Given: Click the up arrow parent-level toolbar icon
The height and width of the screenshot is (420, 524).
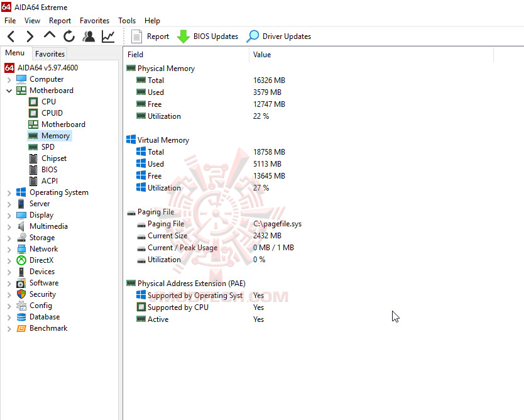Looking at the screenshot, I should click(x=50, y=35).
